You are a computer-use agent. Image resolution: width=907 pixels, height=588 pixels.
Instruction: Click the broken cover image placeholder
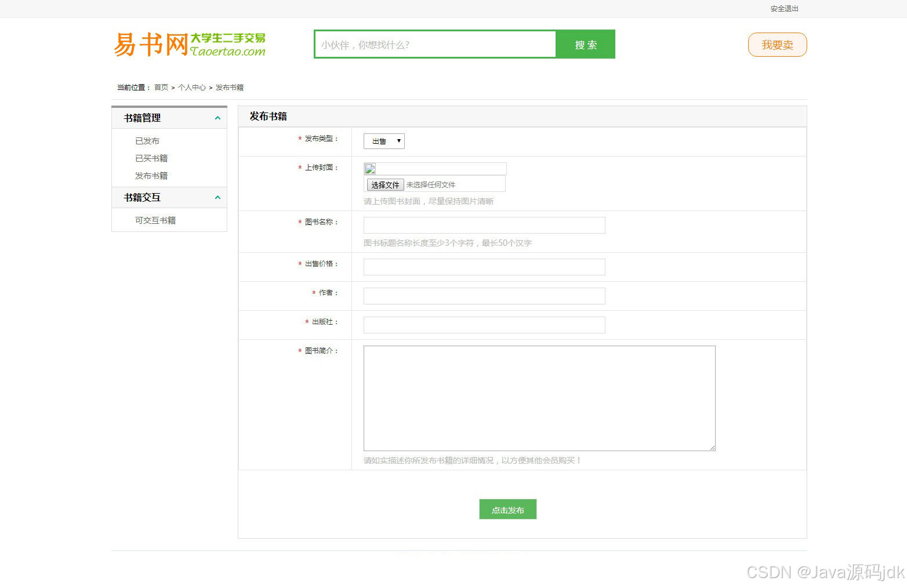pos(370,169)
